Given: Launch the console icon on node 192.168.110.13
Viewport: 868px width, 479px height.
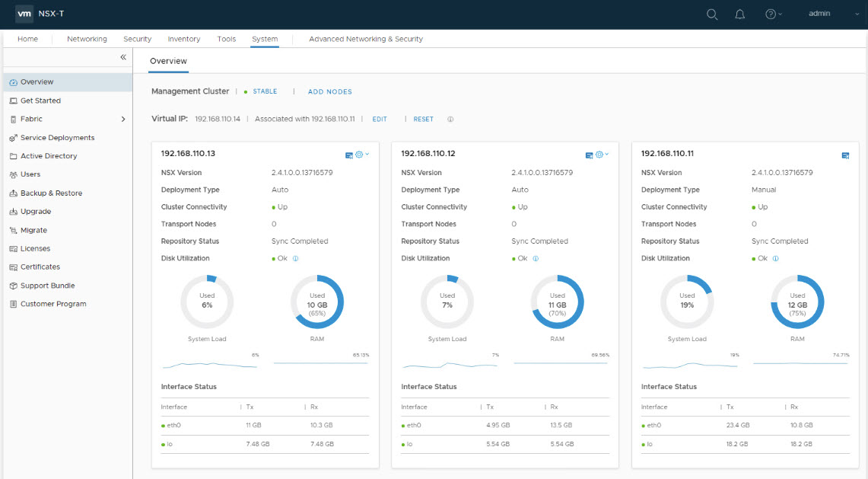Looking at the screenshot, I should (348, 155).
